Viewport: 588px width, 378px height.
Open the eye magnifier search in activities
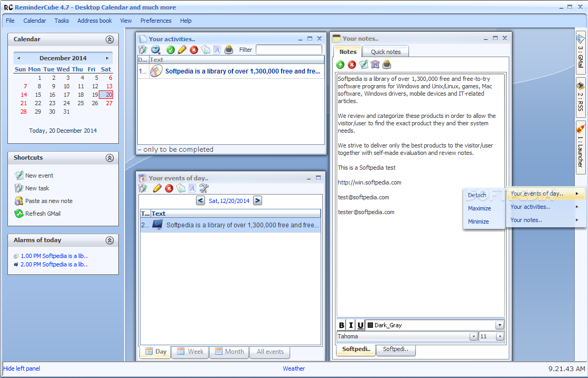tap(156, 50)
